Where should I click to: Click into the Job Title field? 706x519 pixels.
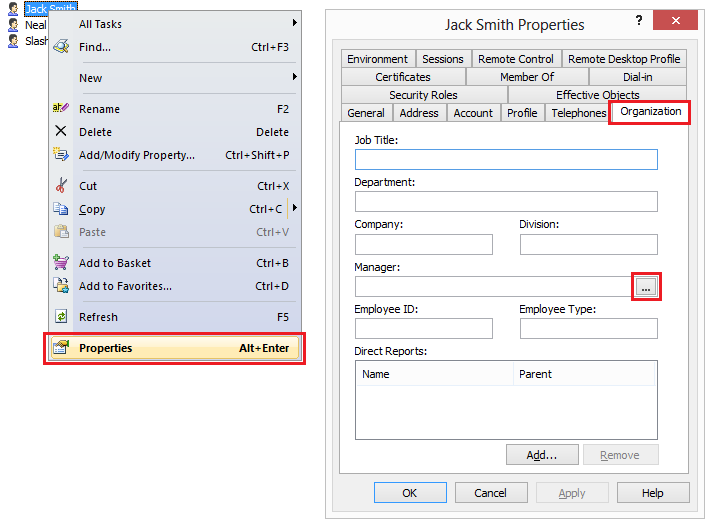pyautogui.click(x=505, y=160)
